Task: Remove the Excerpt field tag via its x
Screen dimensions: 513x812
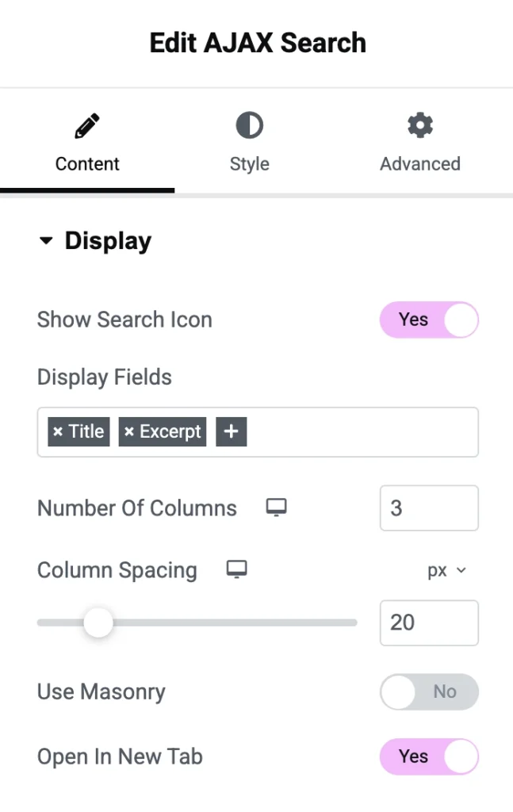Action: [129, 432]
